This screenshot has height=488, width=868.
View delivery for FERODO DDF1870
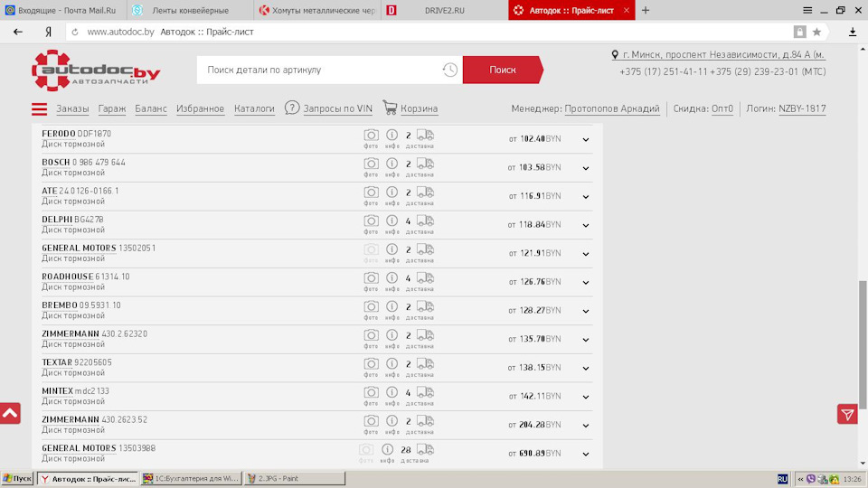(x=425, y=135)
